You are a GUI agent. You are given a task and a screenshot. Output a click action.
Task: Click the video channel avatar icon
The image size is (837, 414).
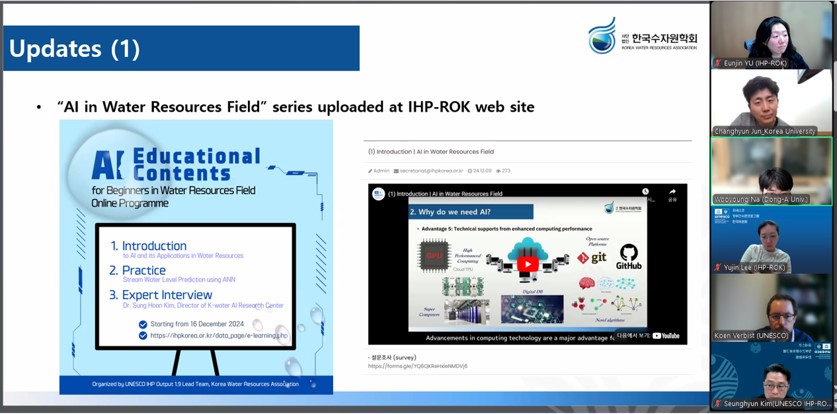(378, 194)
